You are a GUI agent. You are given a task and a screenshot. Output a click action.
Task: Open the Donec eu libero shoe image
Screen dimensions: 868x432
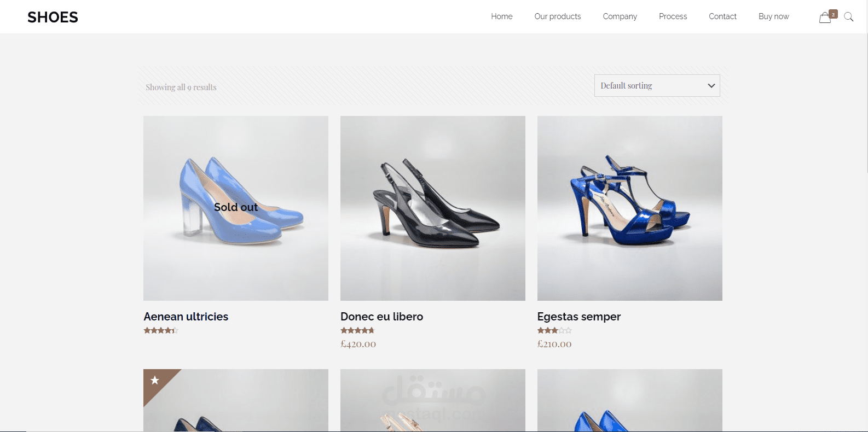point(433,208)
